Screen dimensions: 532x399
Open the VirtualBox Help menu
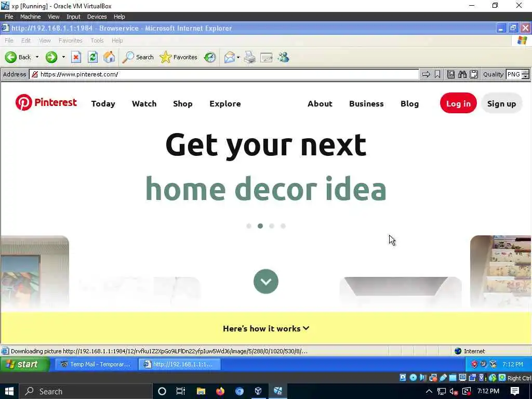(x=119, y=17)
